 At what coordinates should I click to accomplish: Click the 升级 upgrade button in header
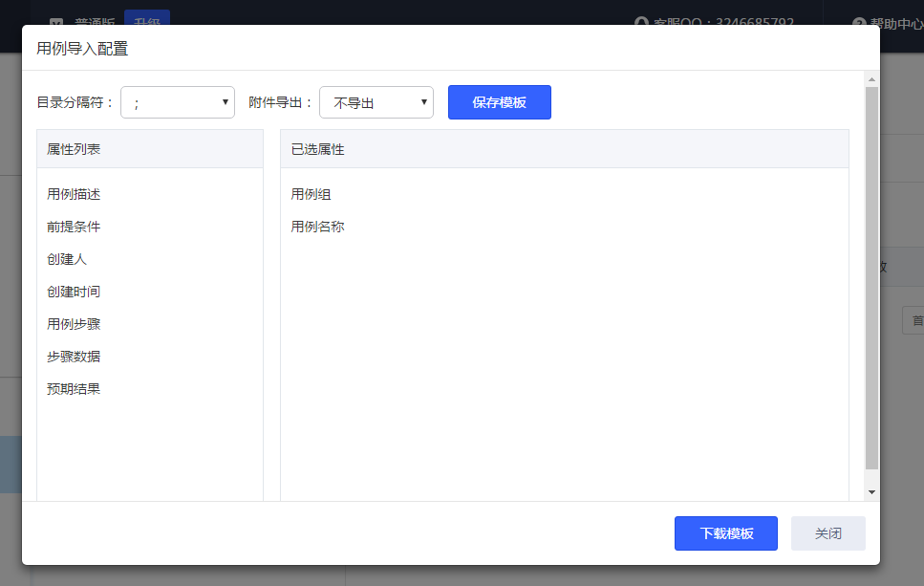coord(147,23)
